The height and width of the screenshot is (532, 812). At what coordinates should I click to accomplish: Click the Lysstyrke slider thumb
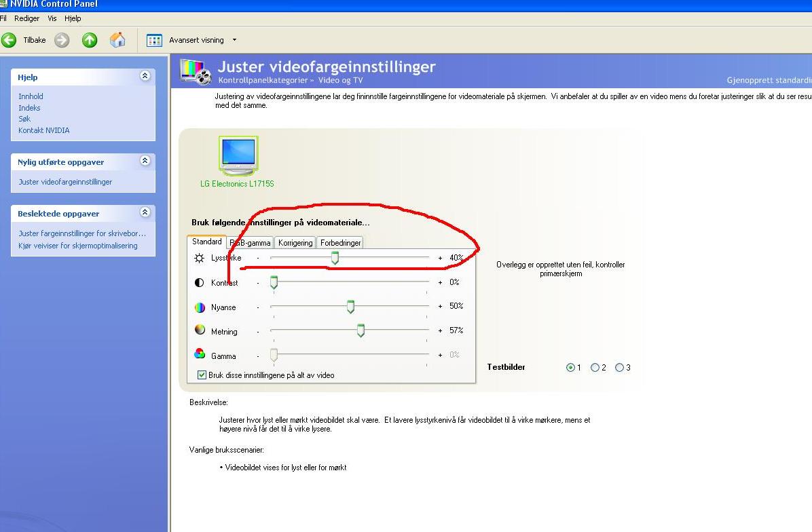[x=335, y=258]
